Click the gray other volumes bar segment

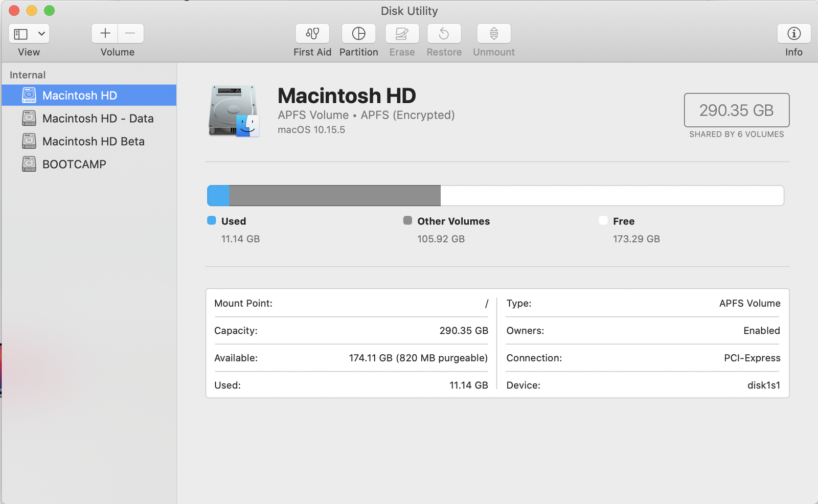tap(335, 196)
